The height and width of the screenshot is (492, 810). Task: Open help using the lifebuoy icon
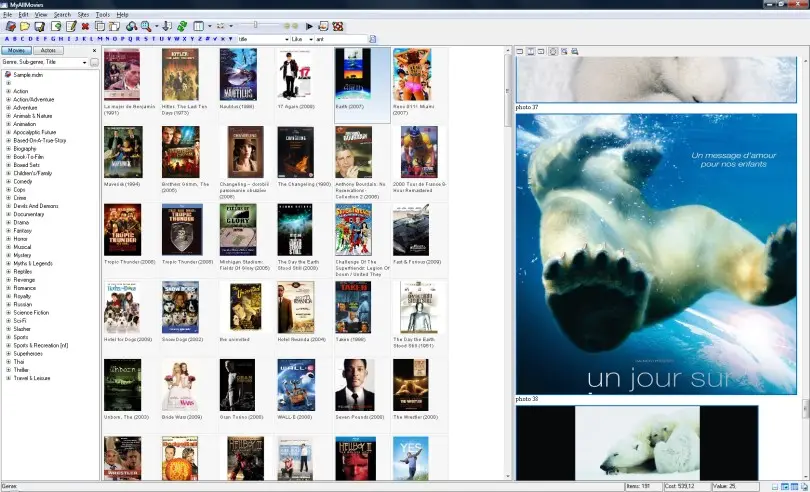[338, 26]
